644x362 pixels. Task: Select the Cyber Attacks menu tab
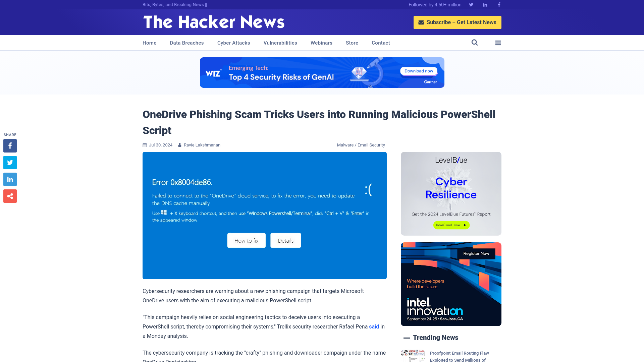point(233,43)
